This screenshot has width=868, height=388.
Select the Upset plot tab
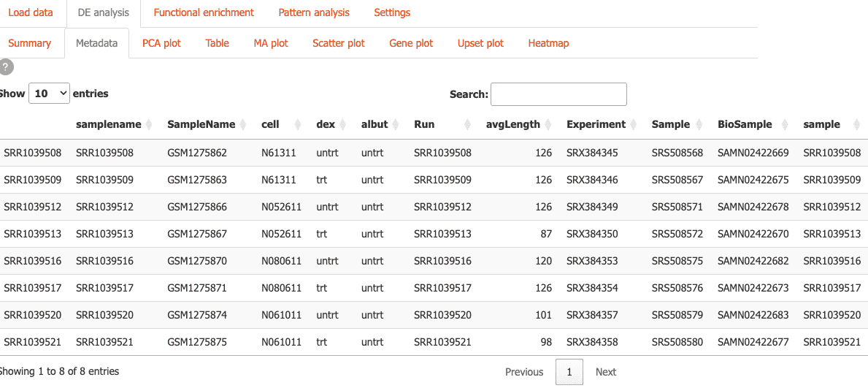pos(480,43)
